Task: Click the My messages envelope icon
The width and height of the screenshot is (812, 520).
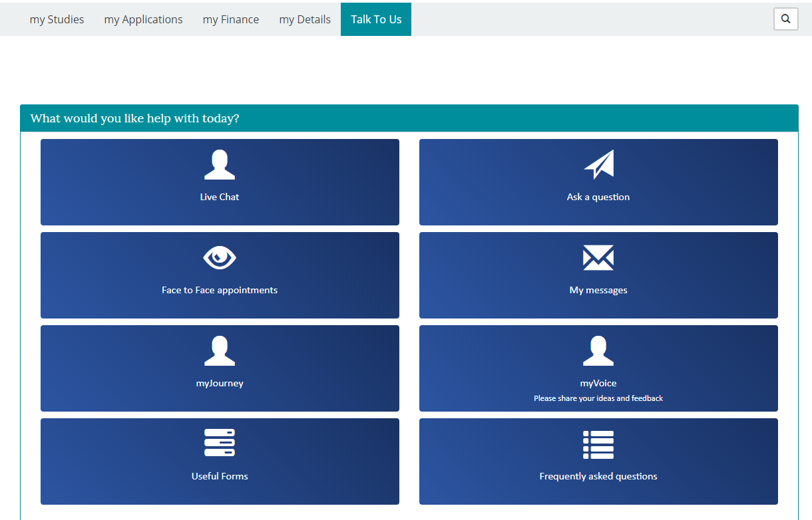Action: (x=598, y=258)
